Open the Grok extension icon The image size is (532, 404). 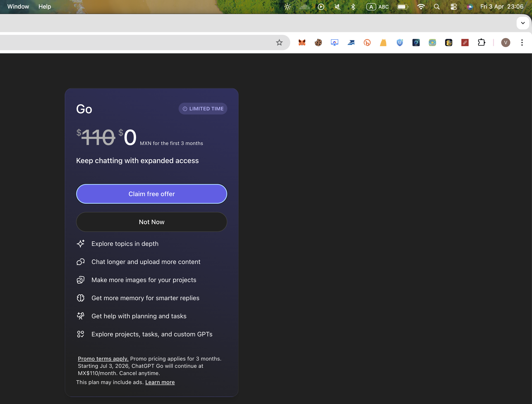416,43
